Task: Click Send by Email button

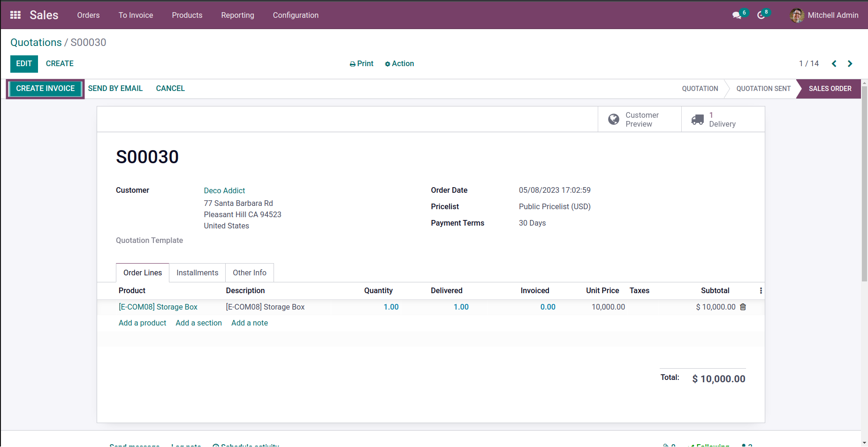Action: coord(115,89)
